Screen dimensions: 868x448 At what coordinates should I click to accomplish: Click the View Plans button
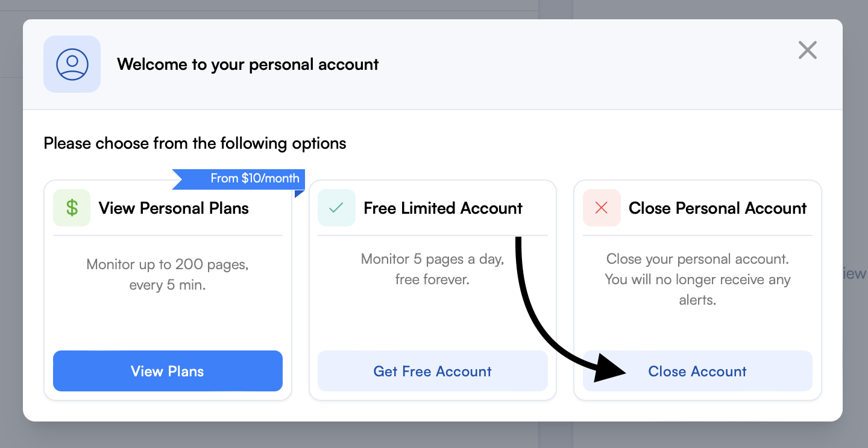(x=168, y=371)
